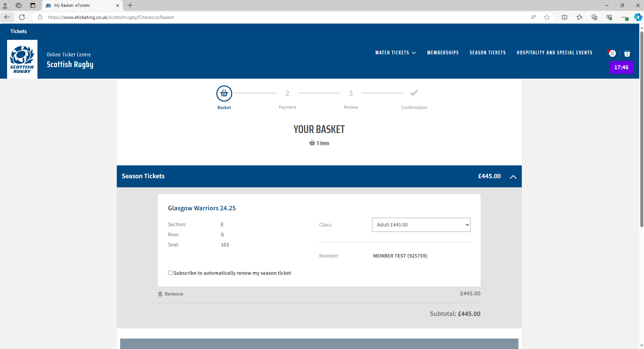This screenshot has height=349, width=644.
Task: Click the Confirmation checkmark step icon
Action: [x=414, y=93]
